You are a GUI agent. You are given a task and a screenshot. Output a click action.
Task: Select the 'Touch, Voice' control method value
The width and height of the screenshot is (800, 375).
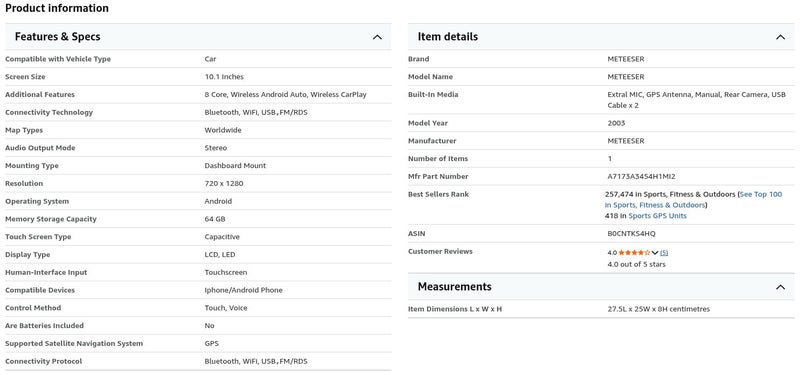pyautogui.click(x=226, y=308)
